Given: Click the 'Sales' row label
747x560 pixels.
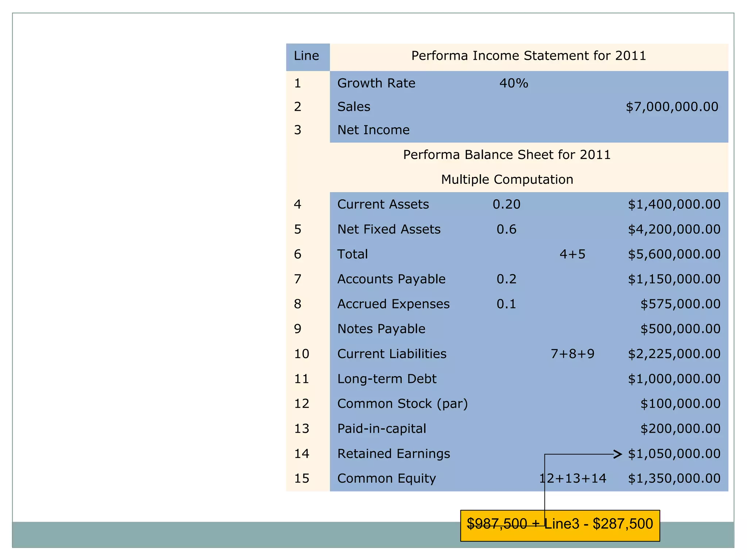Looking at the screenshot, I should click(x=353, y=106).
